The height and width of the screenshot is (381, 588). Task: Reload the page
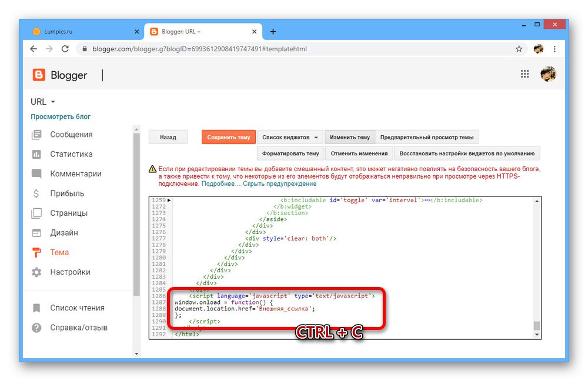65,49
